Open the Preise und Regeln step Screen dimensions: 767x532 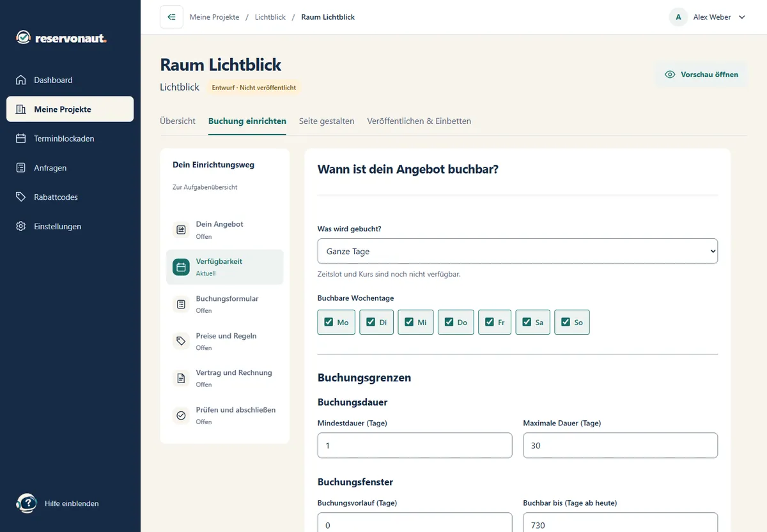[x=224, y=341]
